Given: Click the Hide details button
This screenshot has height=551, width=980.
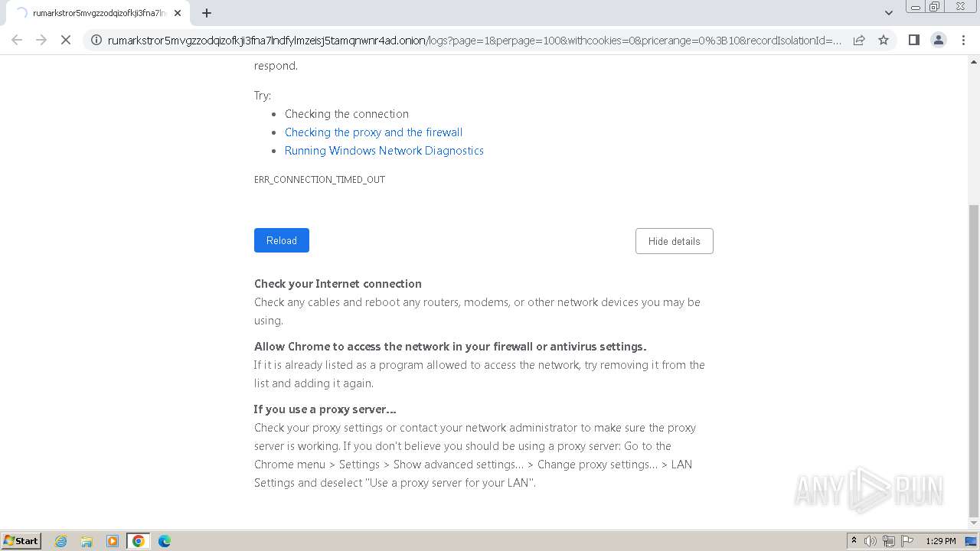Looking at the screenshot, I should click(x=674, y=241).
